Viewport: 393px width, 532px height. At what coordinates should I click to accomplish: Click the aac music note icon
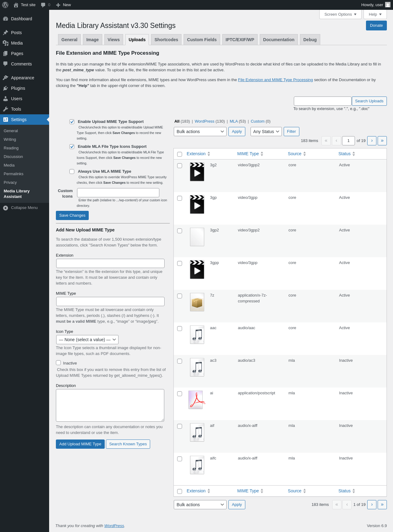coord(197,335)
